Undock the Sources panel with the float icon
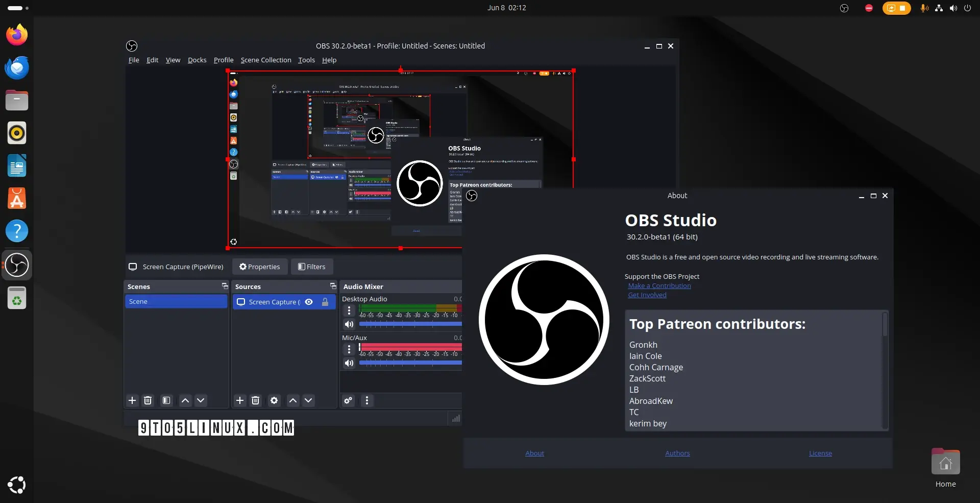 [333, 286]
